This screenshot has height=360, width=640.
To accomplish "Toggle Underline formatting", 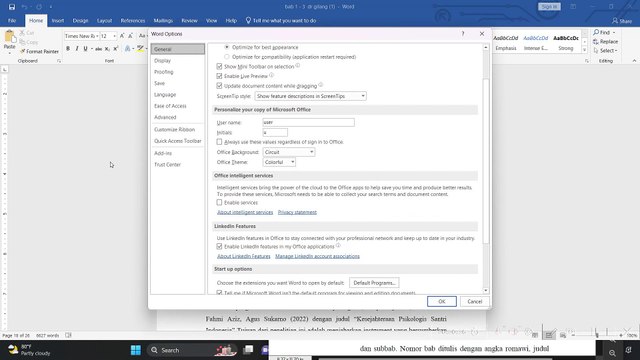I will pyautogui.click(x=85, y=49).
